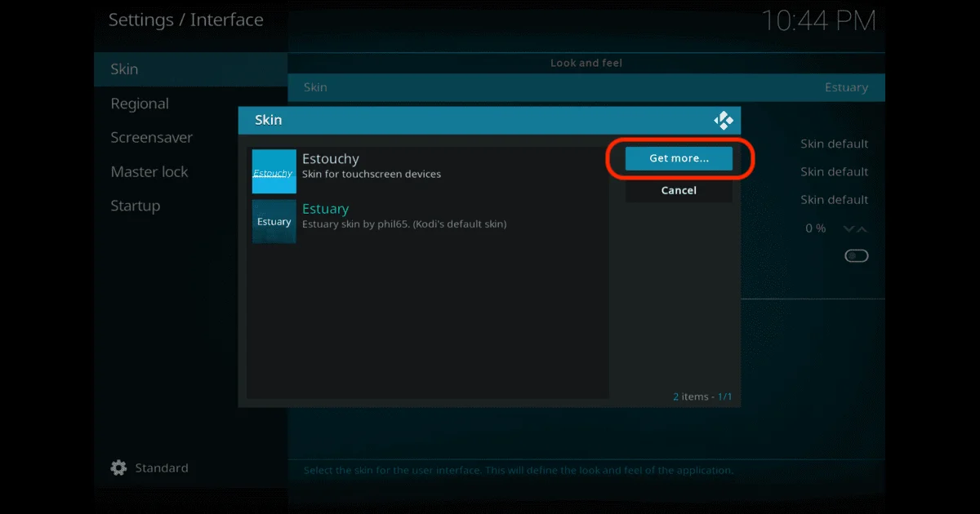Click the Kodi logo in the Skin dialog header
Image resolution: width=980 pixels, height=514 pixels.
pyautogui.click(x=724, y=120)
